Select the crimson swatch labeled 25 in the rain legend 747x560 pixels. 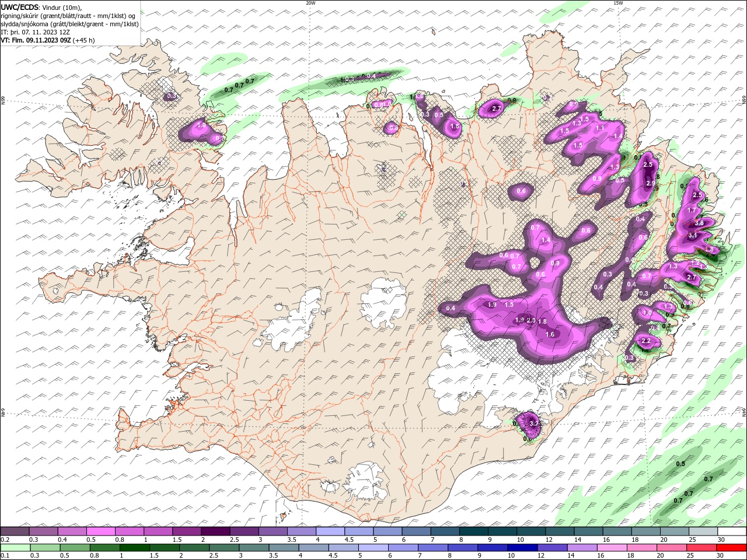(703, 548)
